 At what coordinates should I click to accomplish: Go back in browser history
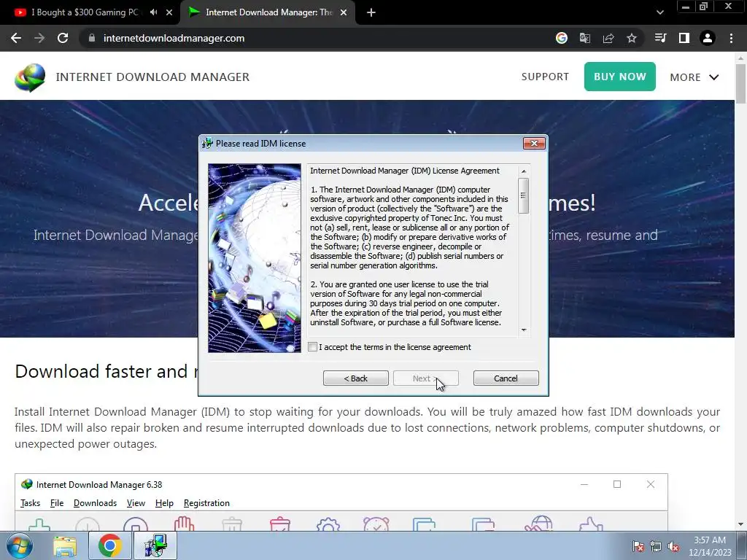pyautogui.click(x=16, y=38)
